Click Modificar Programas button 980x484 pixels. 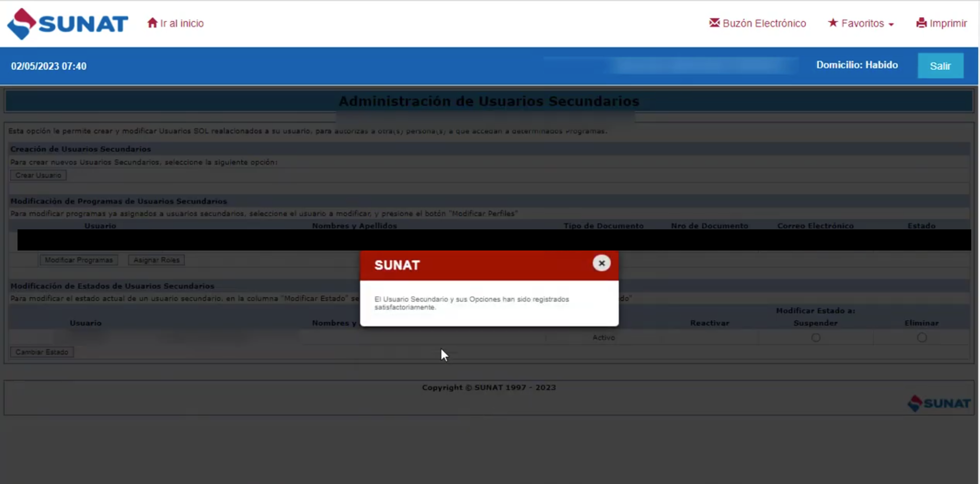click(79, 260)
